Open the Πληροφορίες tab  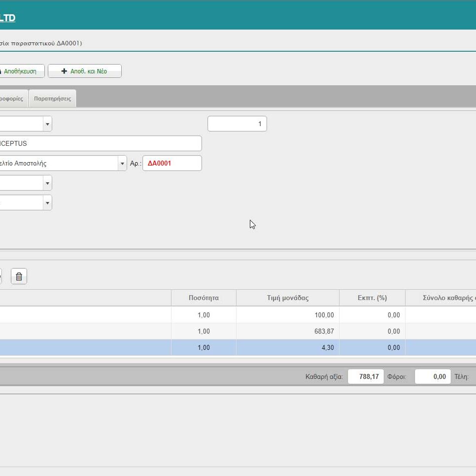click(12, 99)
